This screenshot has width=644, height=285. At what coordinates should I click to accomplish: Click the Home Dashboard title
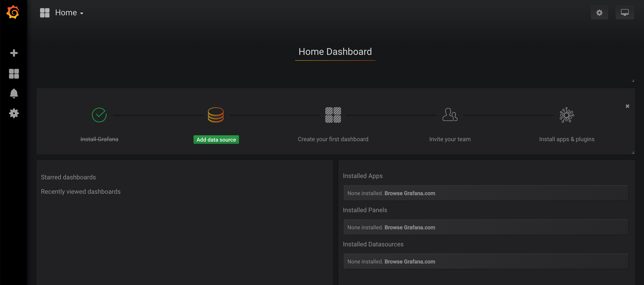335,52
